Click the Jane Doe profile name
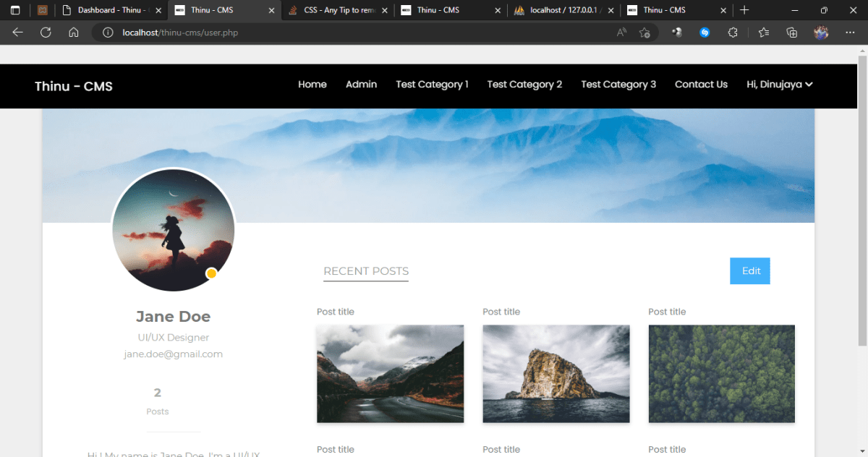Image resolution: width=868 pixels, height=457 pixels. coord(174,317)
